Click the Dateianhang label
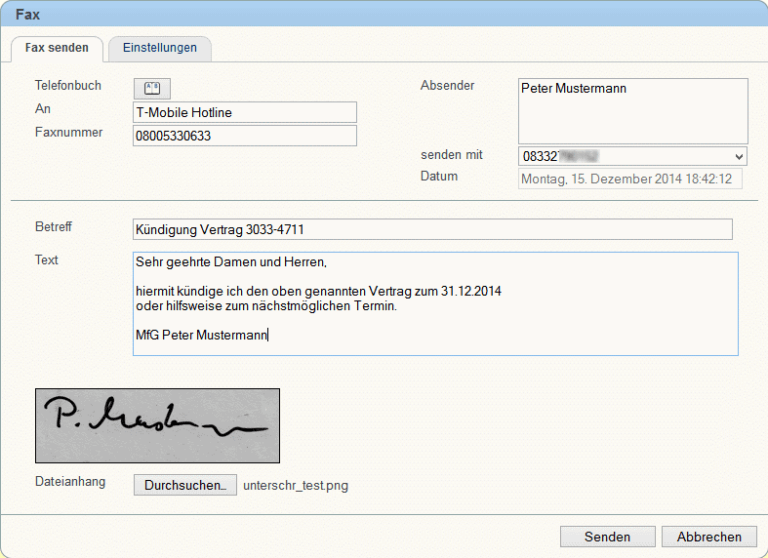Image resolution: width=768 pixels, height=558 pixels. pyautogui.click(x=70, y=482)
